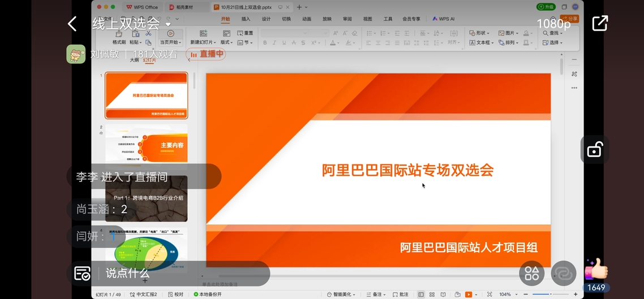Switch to the 大纲 outline panel tab
The image size is (644, 299).
click(x=135, y=60)
